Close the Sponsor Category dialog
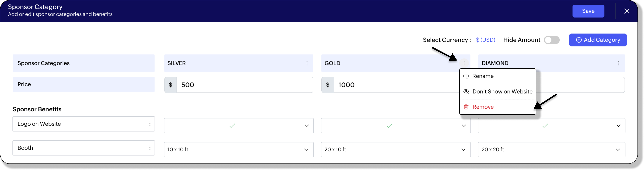Image resolution: width=644 pixels, height=170 pixels. coord(626,11)
